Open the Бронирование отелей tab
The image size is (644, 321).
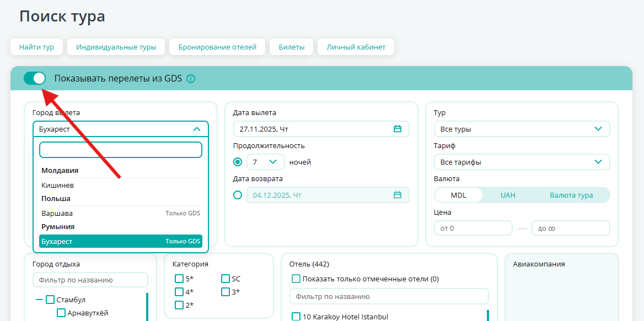[217, 47]
